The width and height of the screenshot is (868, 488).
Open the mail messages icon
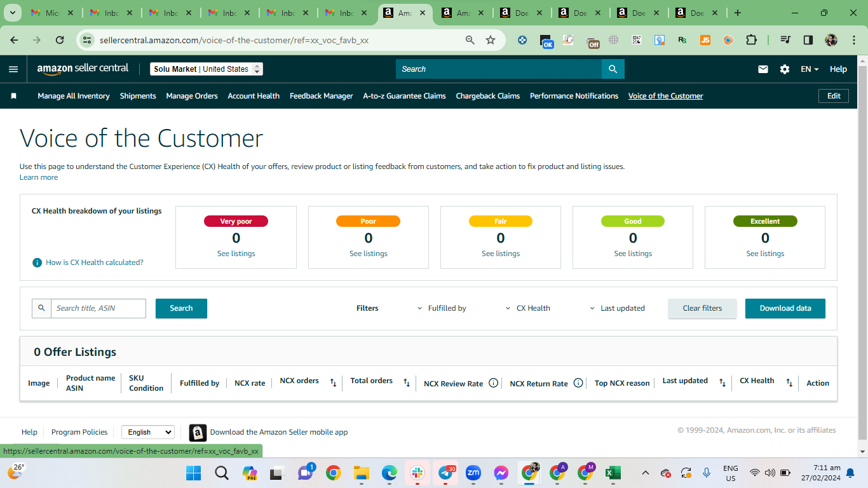click(763, 69)
